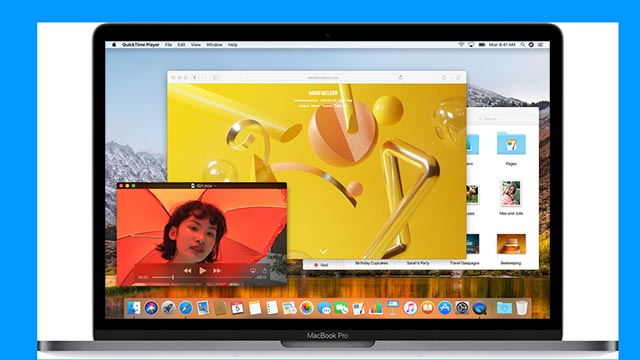Screen dimensions: 640x360
Task: Select the Travel Galapagos label
Action: point(464,263)
